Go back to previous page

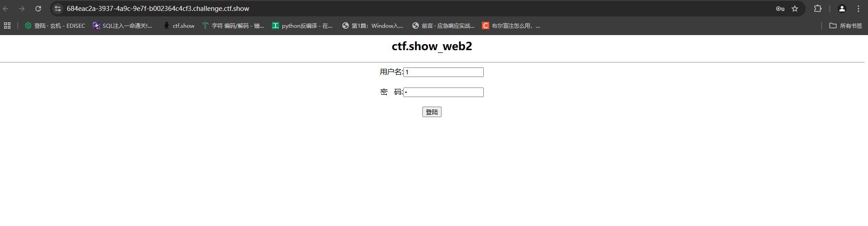6,9
